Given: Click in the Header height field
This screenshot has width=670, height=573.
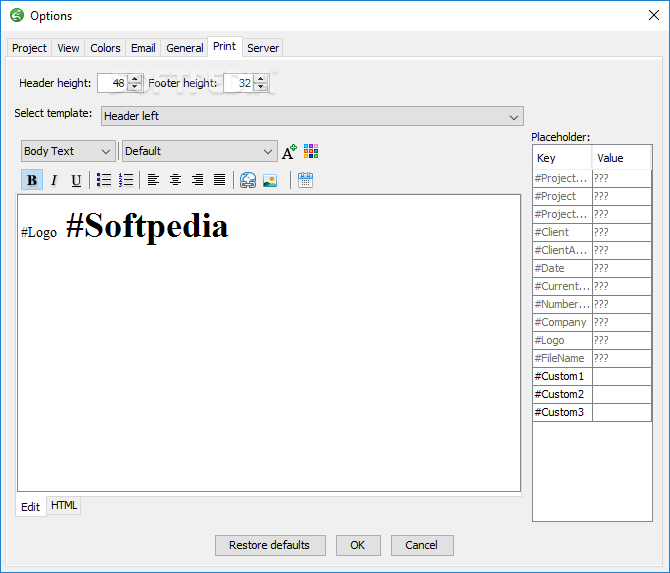Looking at the screenshot, I should pyautogui.click(x=113, y=83).
